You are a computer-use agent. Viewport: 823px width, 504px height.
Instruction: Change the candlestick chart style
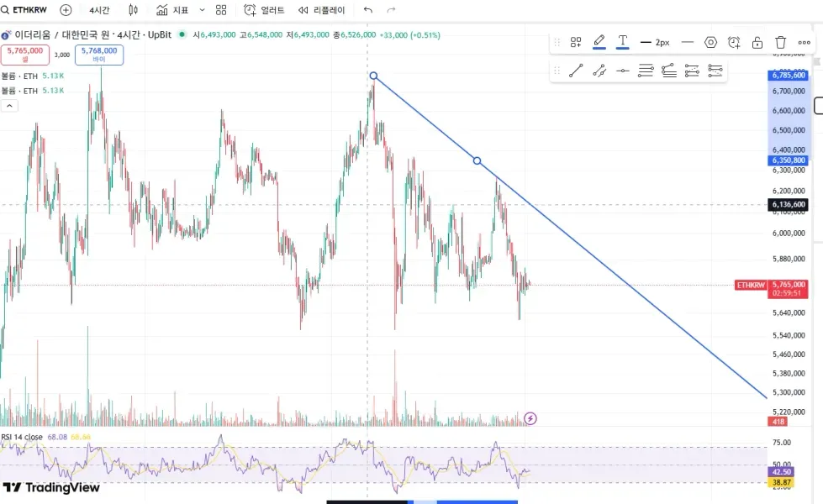[x=134, y=10]
